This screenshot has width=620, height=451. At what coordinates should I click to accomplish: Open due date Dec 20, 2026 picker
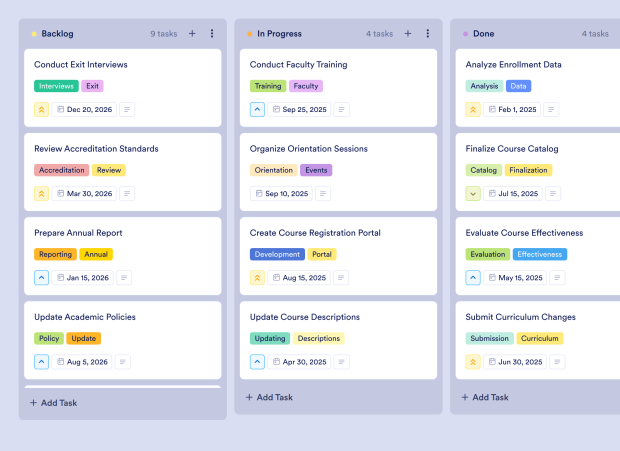(x=85, y=110)
